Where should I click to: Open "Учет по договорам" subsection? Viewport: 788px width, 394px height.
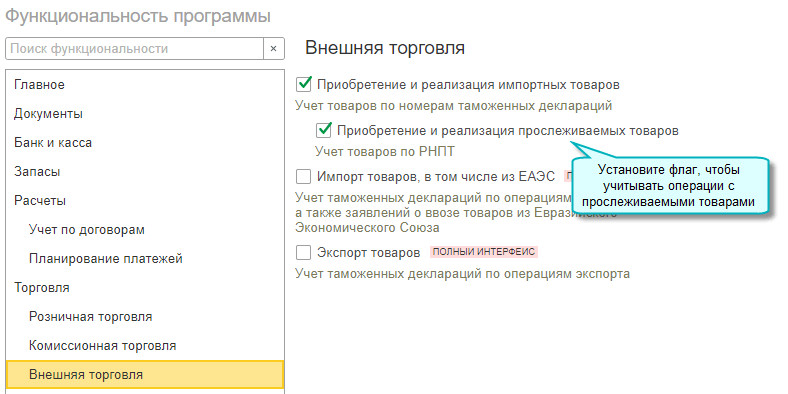click(145, 230)
